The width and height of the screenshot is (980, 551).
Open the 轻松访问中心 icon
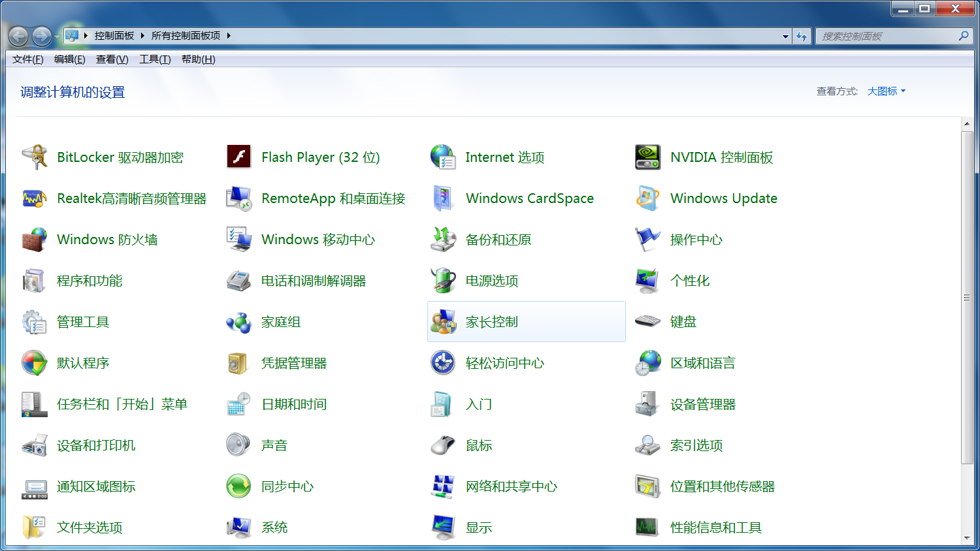443,363
